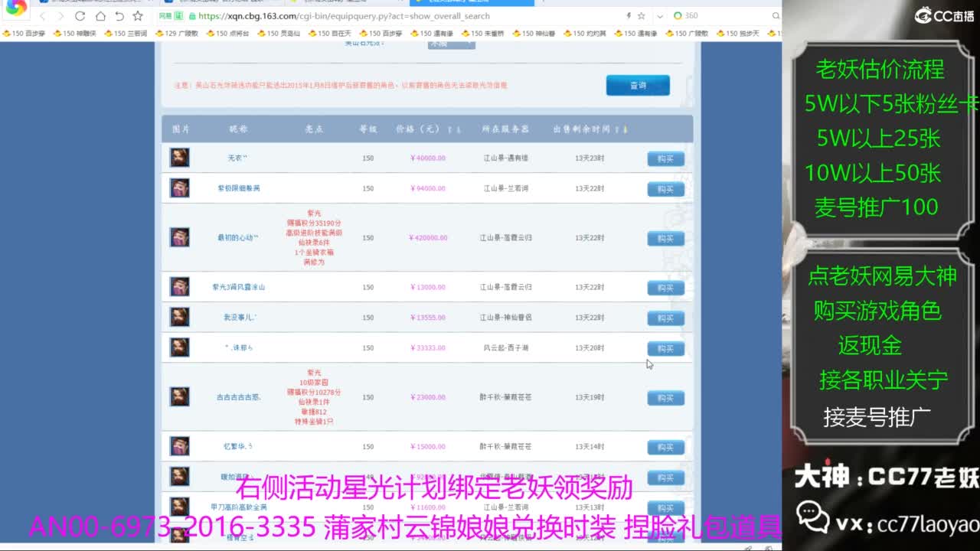This screenshot has height=551, width=980.
Task: Open the 129 广陵散 bookmark
Action: pos(177,34)
